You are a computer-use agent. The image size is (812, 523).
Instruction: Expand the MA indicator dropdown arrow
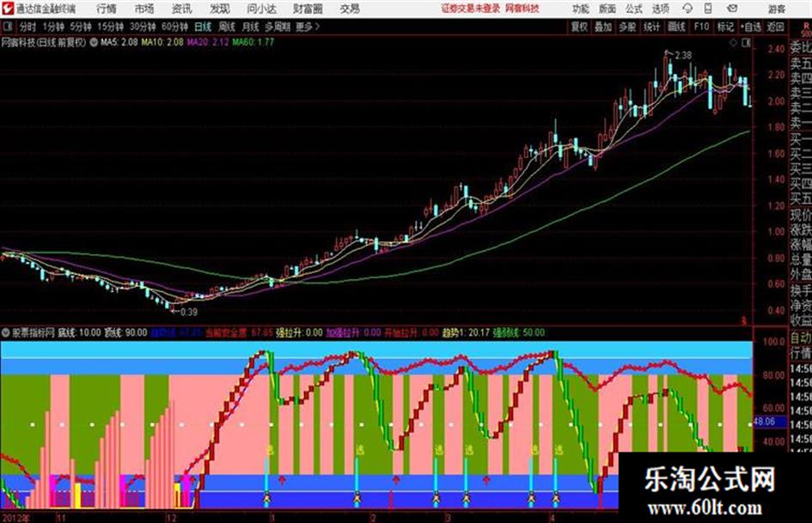click(94, 42)
